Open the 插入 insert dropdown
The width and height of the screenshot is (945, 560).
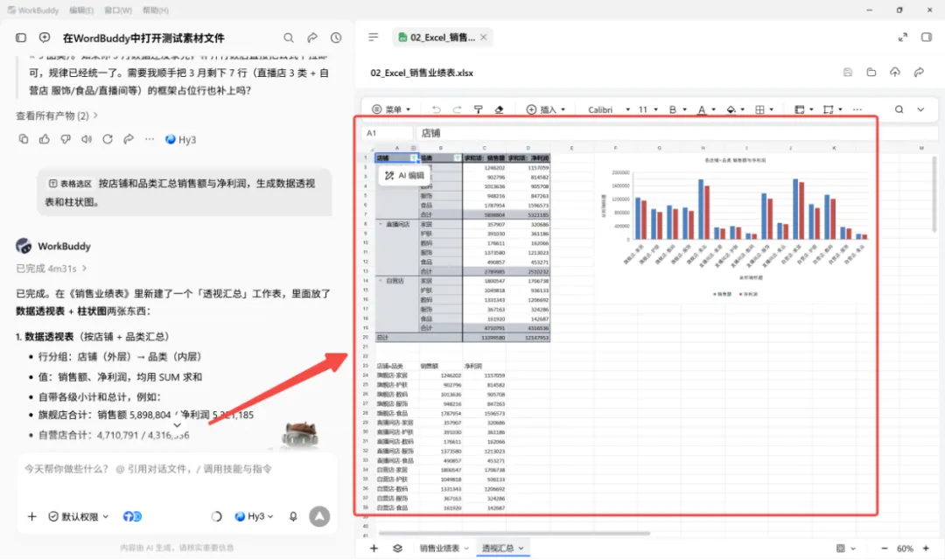pyautogui.click(x=546, y=109)
